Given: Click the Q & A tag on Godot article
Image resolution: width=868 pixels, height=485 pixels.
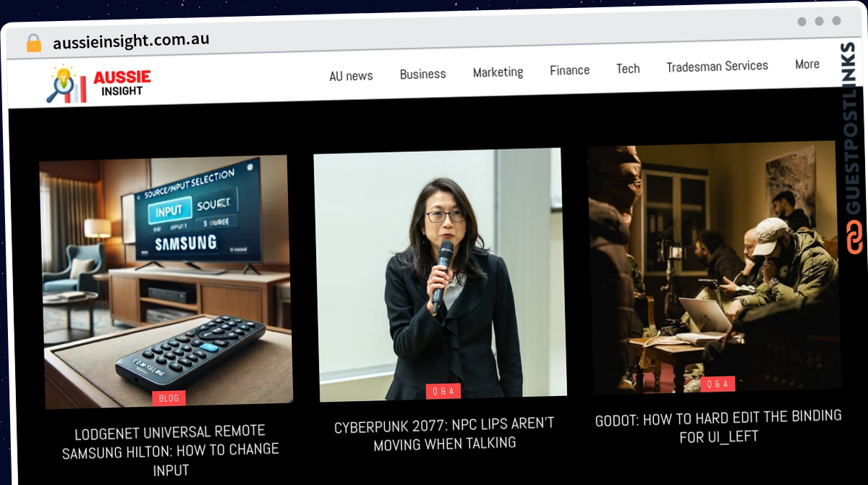Looking at the screenshot, I should 718,384.
